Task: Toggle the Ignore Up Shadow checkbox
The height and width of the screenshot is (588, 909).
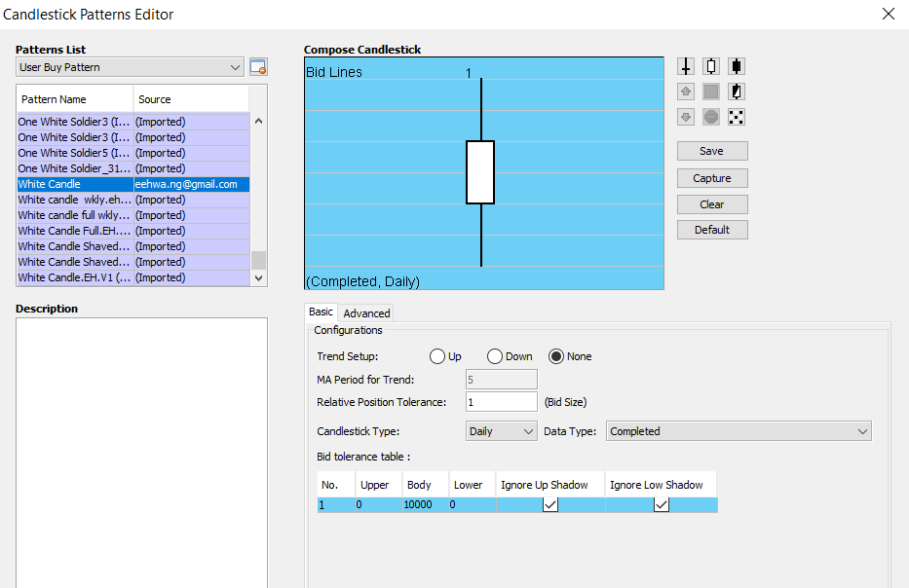Action: (x=550, y=504)
